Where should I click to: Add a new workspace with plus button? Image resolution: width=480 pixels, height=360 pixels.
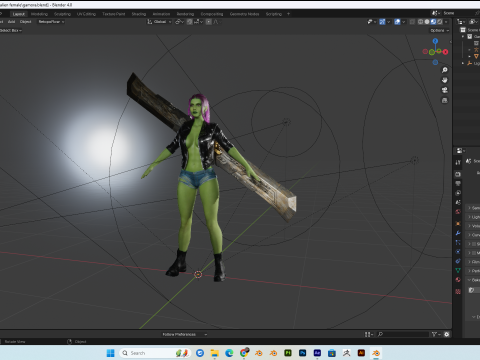[x=288, y=14]
